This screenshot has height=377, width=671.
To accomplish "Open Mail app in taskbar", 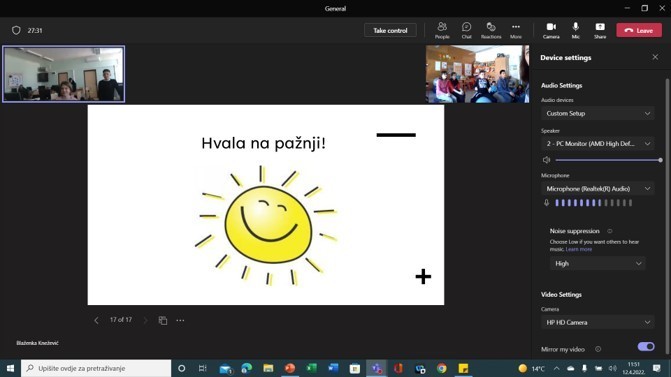I will [226, 368].
